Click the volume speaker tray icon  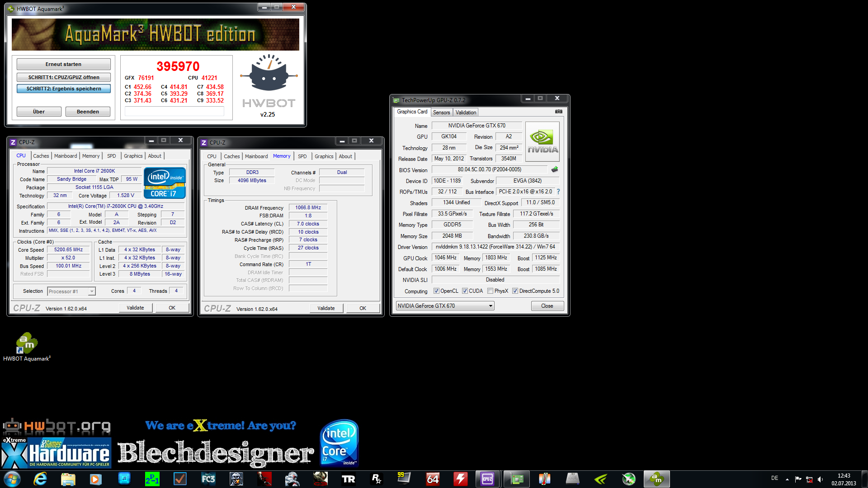821,479
